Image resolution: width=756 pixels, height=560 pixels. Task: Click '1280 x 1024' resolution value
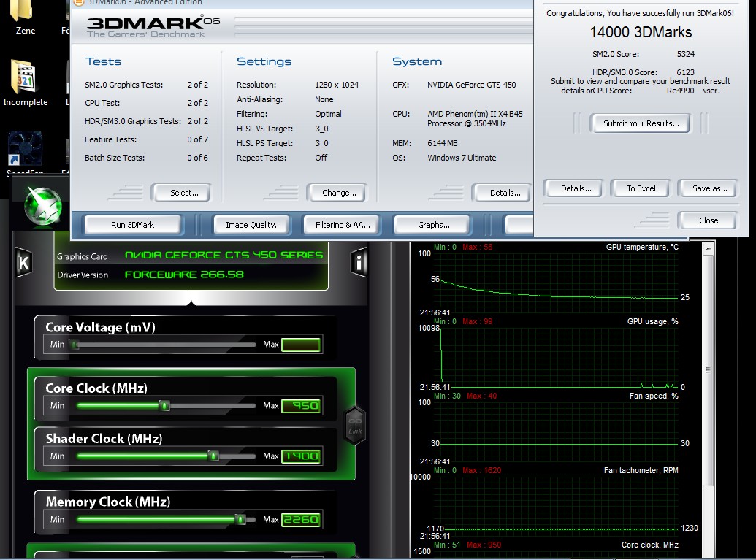337,85
